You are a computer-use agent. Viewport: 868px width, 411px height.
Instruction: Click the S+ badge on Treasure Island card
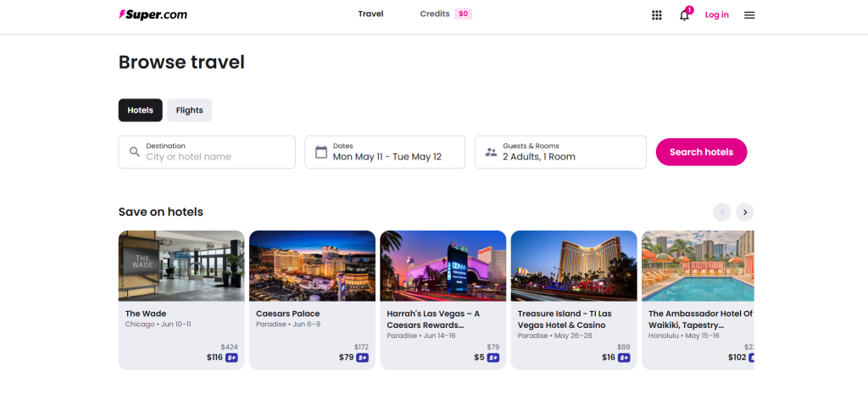coord(624,358)
